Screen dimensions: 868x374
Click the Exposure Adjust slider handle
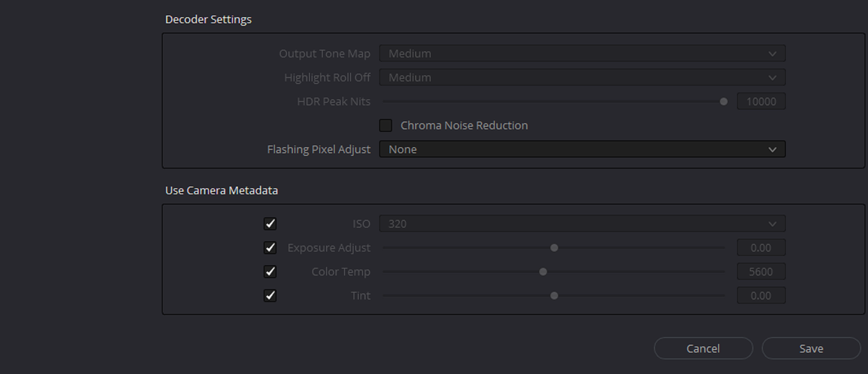(x=554, y=248)
